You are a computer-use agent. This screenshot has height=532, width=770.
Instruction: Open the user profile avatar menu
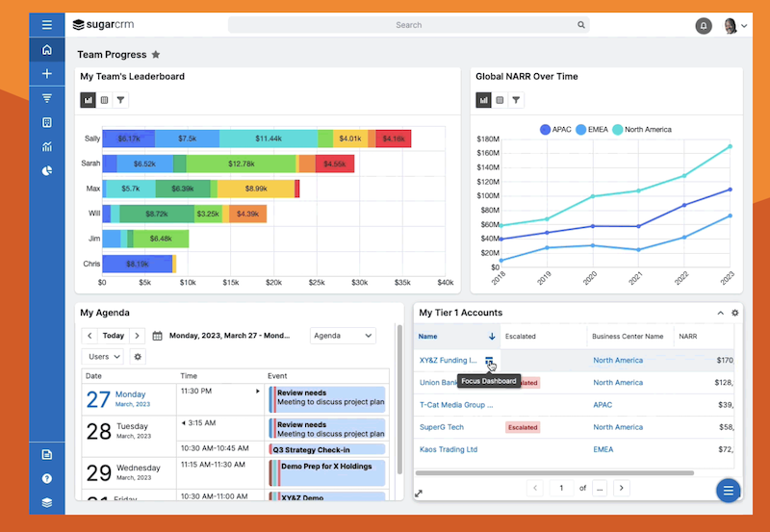pyautogui.click(x=732, y=26)
